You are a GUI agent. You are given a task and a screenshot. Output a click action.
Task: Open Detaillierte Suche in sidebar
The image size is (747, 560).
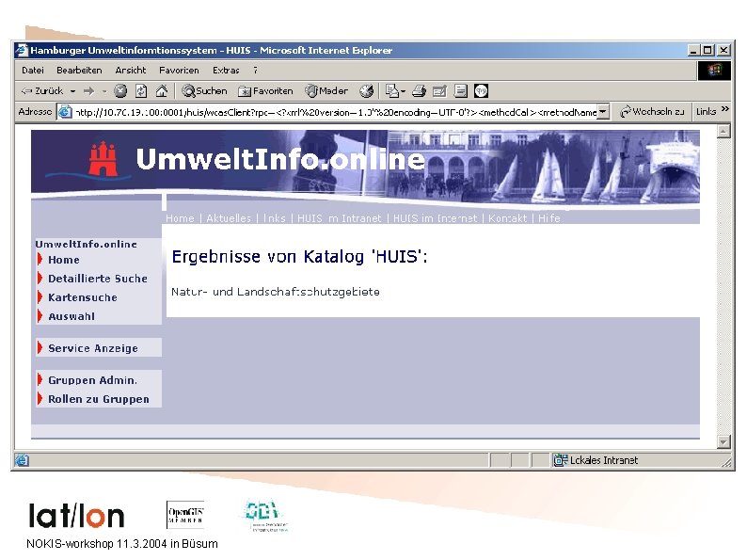coord(98,279)
